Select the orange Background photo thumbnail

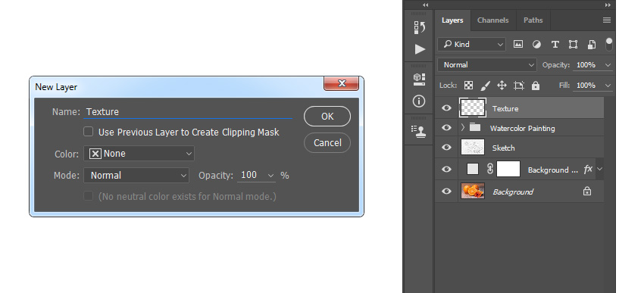point(473,192)
